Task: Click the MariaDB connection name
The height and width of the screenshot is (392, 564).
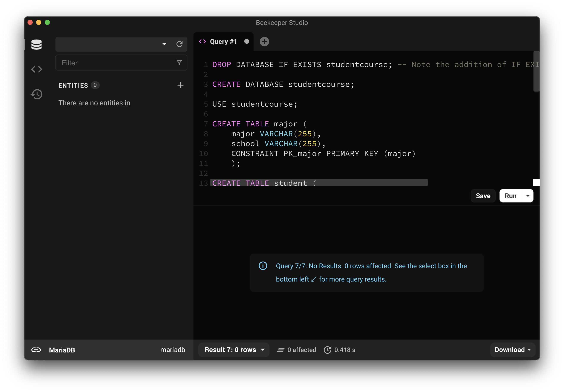Action: tap(62, 350)
